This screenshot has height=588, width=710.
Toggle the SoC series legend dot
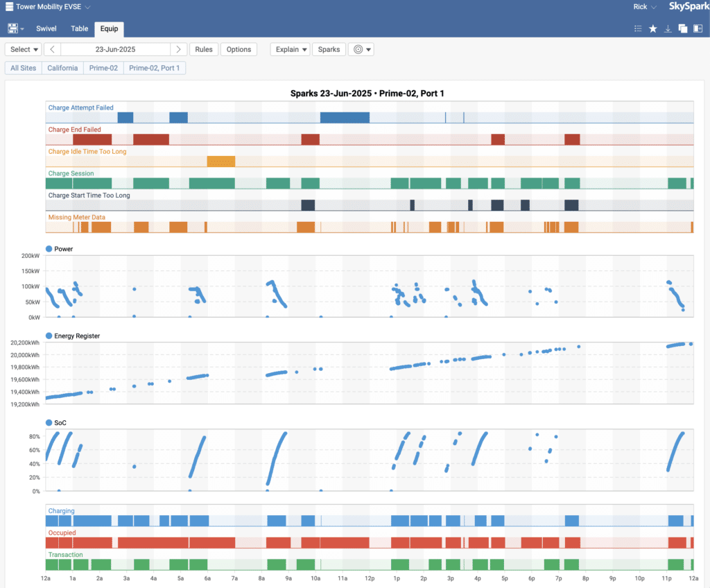[x=49, y=423]
